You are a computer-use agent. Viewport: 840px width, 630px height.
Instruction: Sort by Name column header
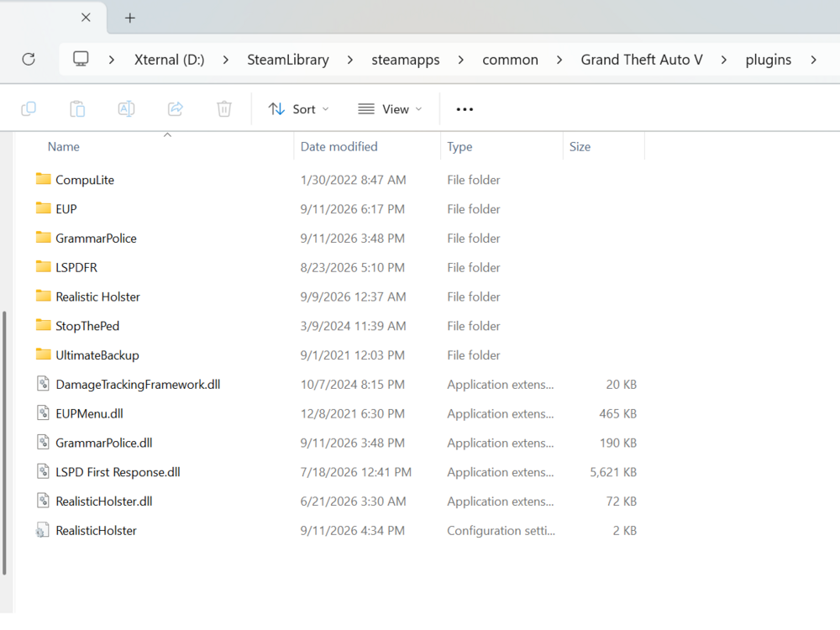click(x=63, y=146)
